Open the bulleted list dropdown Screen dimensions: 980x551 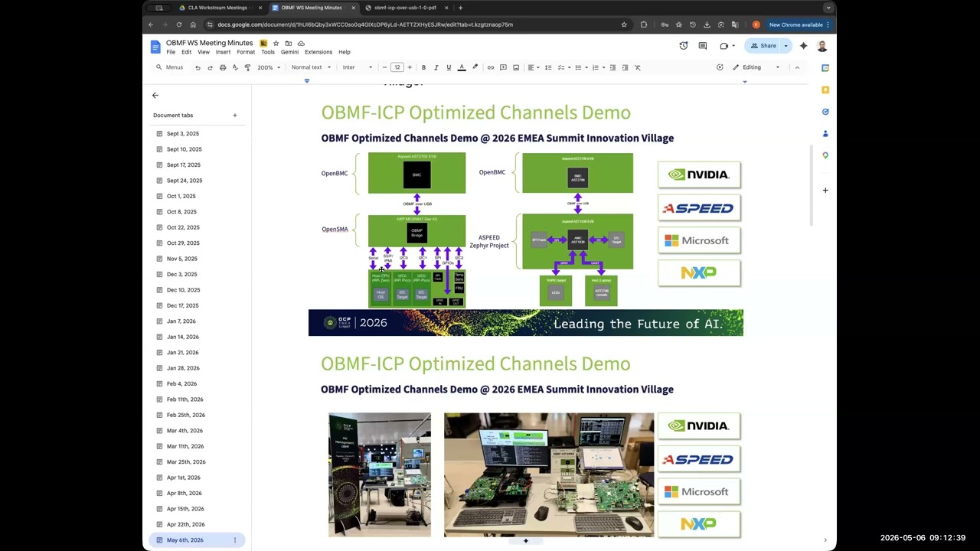[580, 67]
